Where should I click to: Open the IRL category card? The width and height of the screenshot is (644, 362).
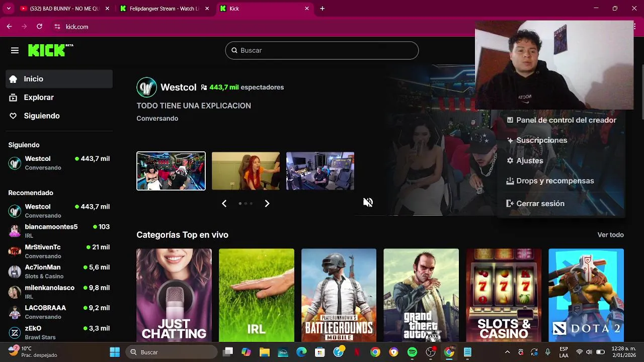pos(257,295)
